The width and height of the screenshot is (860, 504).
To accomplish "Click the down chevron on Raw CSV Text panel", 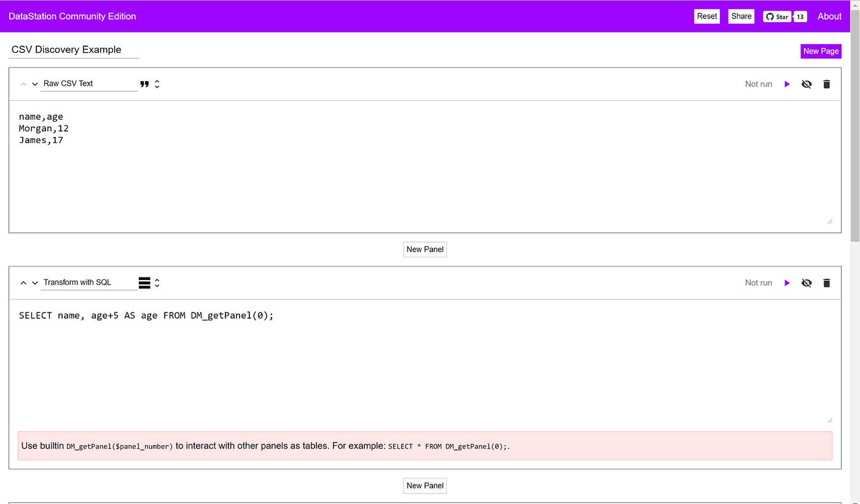I will tap(34, 84).
